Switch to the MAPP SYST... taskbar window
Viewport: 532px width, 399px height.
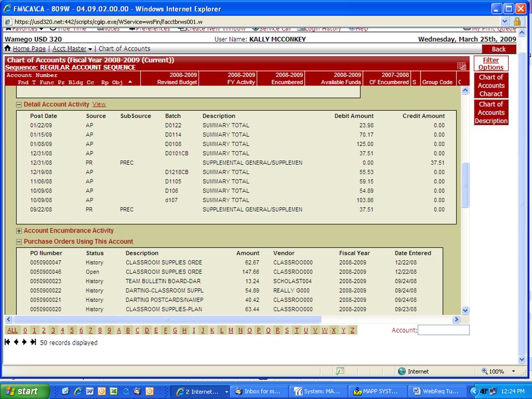(x=377, y=391)
